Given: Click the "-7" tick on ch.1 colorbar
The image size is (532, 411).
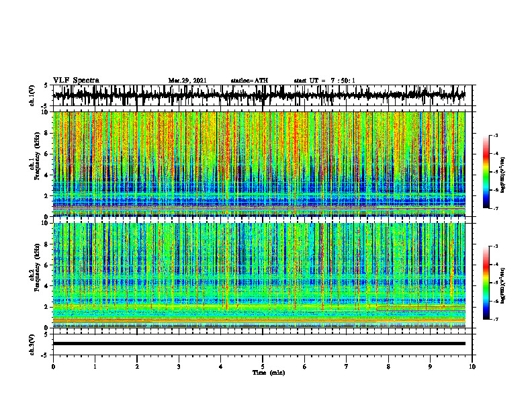Looking at the screenshot, I should [x=496, y=208].
